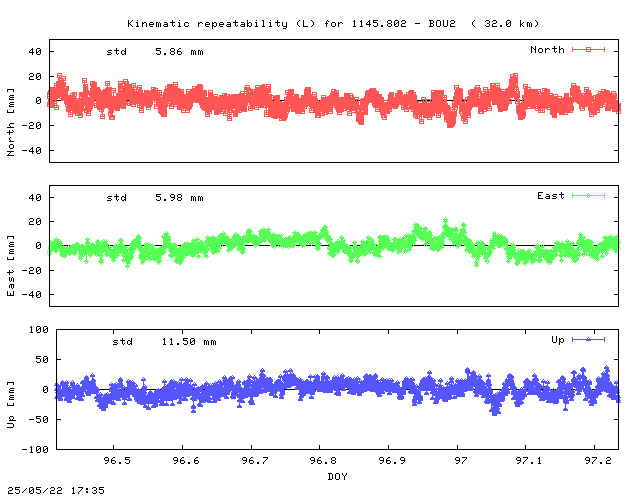Viewport: 640px width, 496px height.
Task: Click the '20' tick label on East axis
Action: pyautogui.click(x=35, y=222)
